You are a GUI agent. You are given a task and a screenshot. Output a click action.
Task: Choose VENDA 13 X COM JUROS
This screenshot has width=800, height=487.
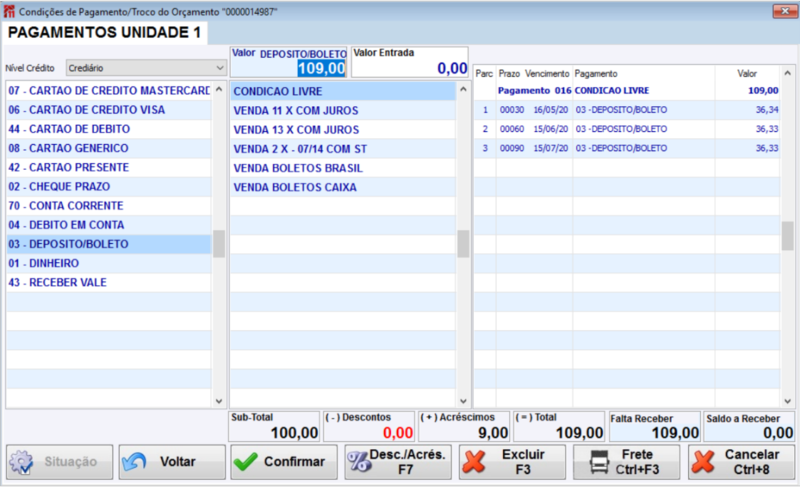point(343,130)
